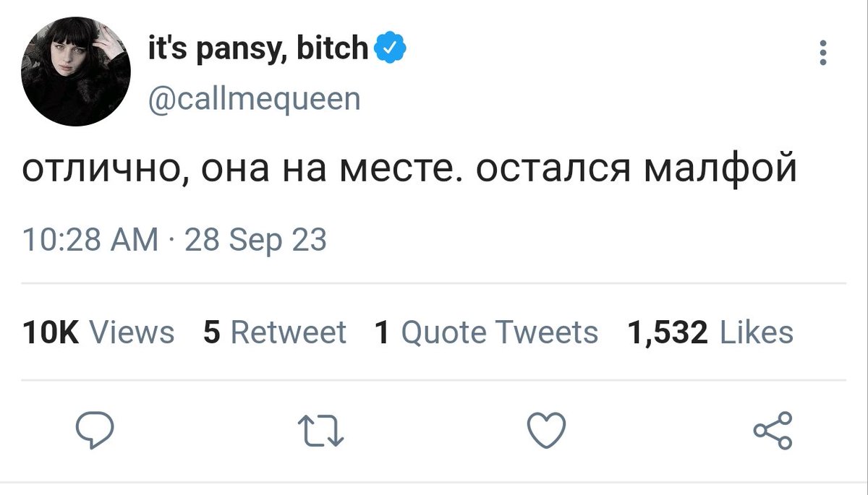Image resolution: width=868 pixels, height=495 pixels.
Task: Open the three-dot more options menu
Action: [x=823, y=53]
